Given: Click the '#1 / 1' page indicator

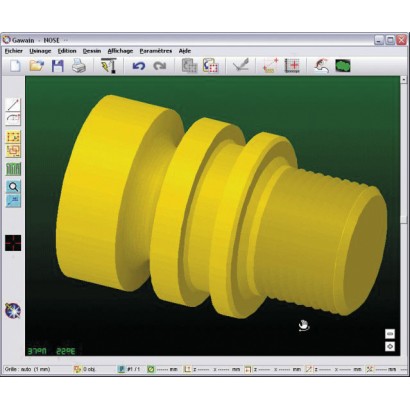Looking at the screenshot, I should pyautogui.click(x=134, y=369).
